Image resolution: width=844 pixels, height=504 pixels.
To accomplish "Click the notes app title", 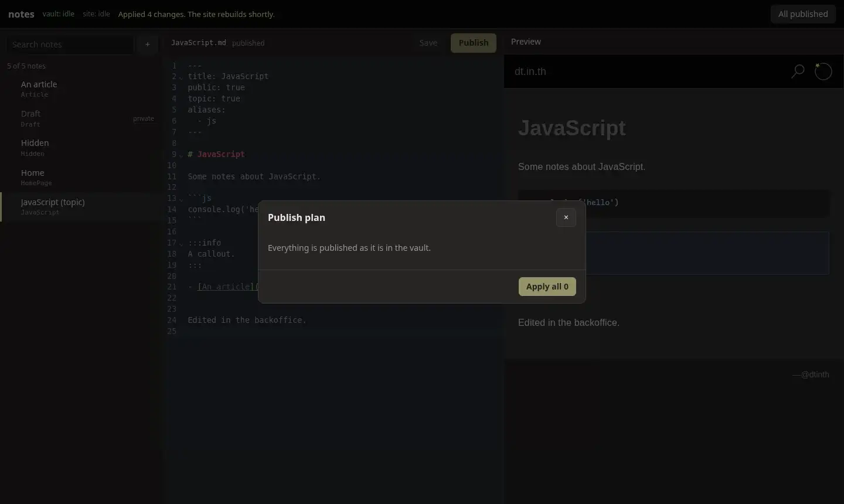I will click(x=21, y=14).
